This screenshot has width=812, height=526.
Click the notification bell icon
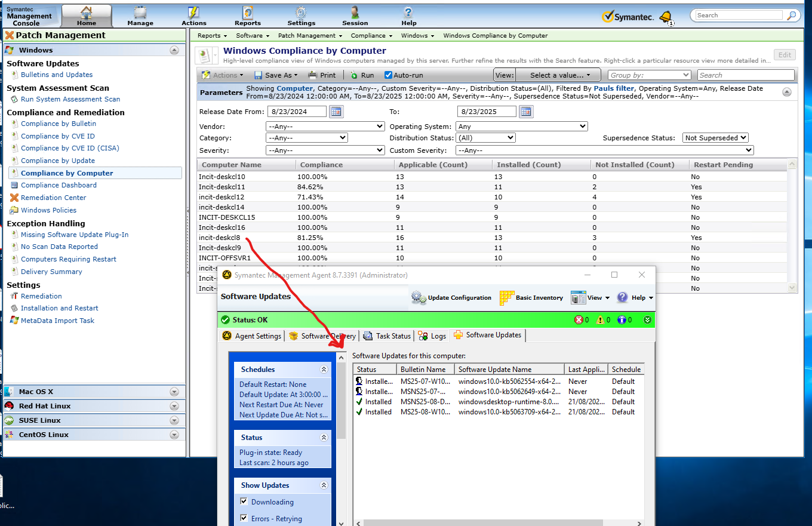coord(665,17)
